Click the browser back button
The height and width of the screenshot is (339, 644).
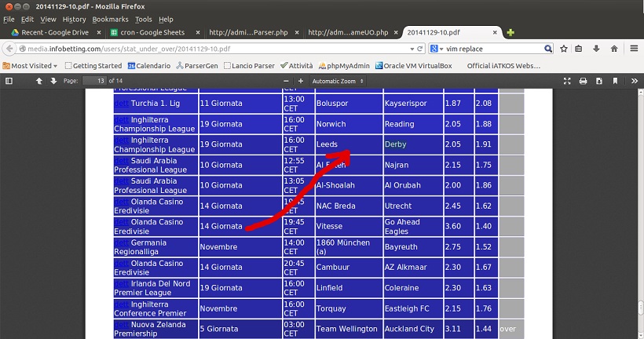pyautogui.click(x=9, y=49)
